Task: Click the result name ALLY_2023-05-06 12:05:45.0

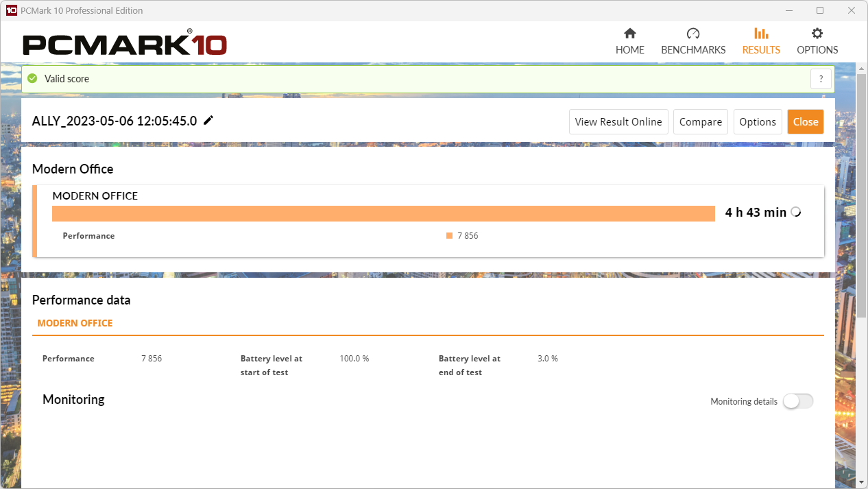Action: (114, 121)
